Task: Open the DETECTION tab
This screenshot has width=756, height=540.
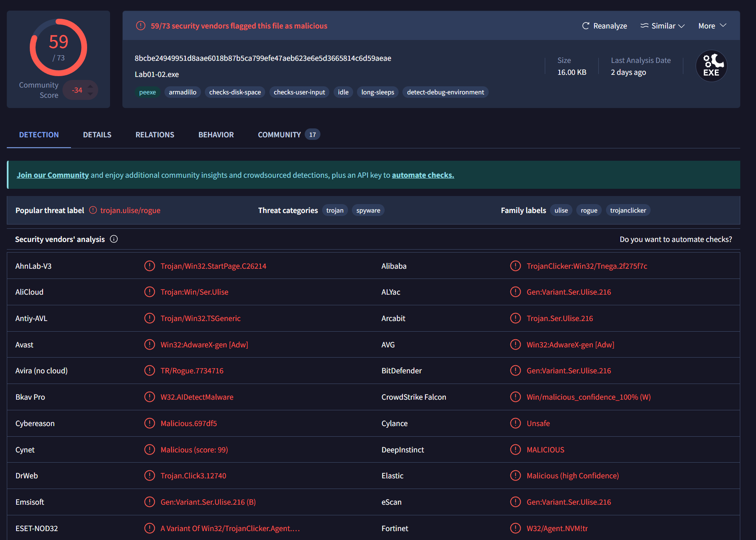Action: pyautogui.click(x=39, y=135)
